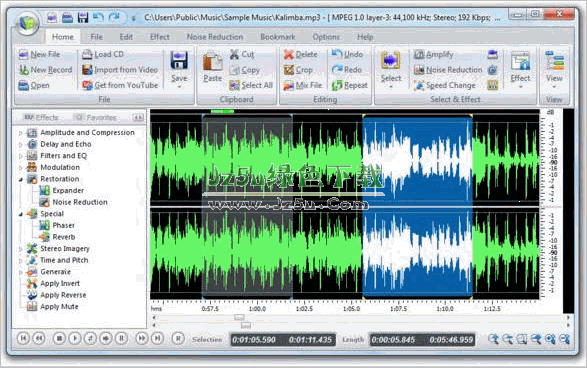Open the Noise Reduction ribbon tab
587x368 pixels.
(215, 37)
